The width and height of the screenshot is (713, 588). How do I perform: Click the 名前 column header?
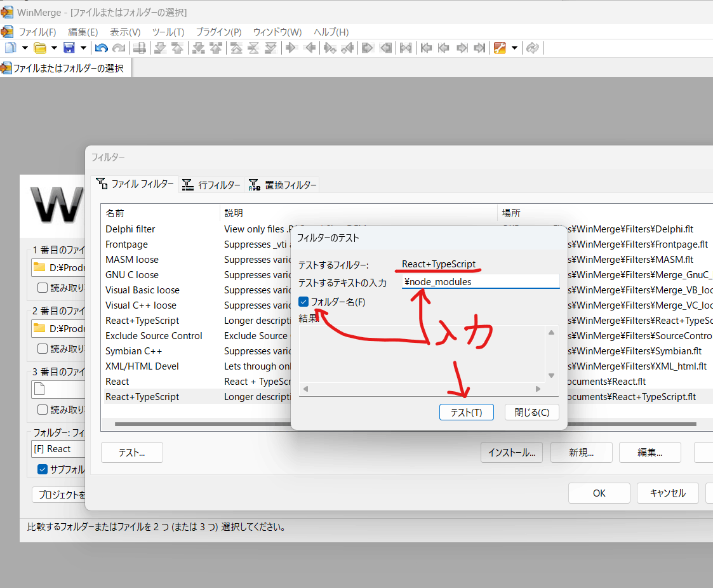click(161, 213)
